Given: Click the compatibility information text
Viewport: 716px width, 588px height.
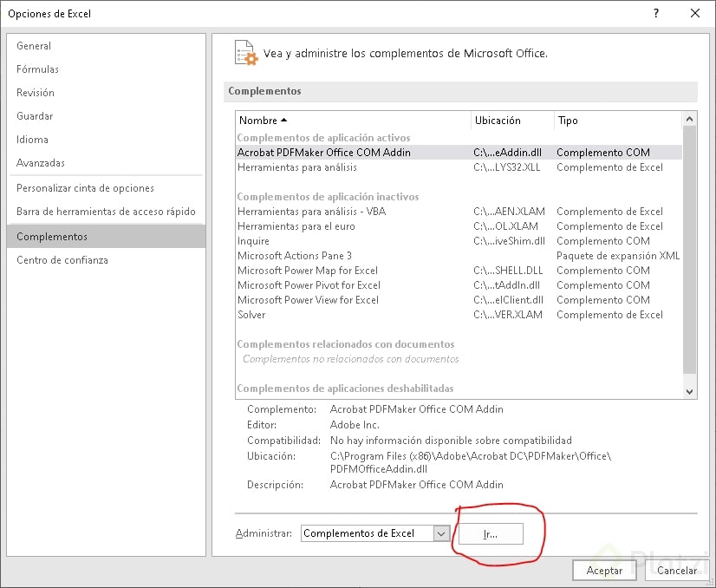Looking at the screenshot, I should click(451, 441).
